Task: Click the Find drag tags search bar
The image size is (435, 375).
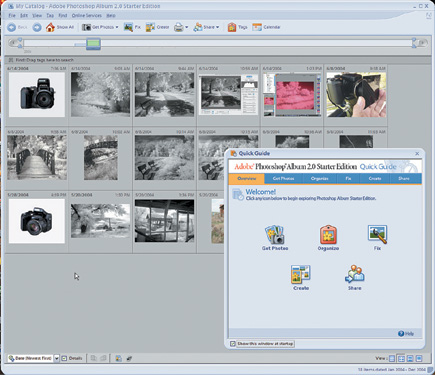Action: (217, 60)
